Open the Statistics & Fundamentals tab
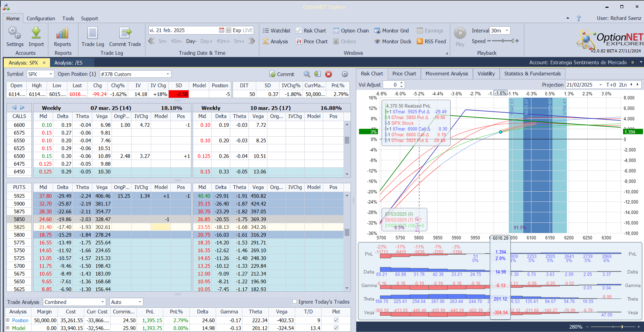The width and height of the screenshot is (644, 332). pos(532,74)
